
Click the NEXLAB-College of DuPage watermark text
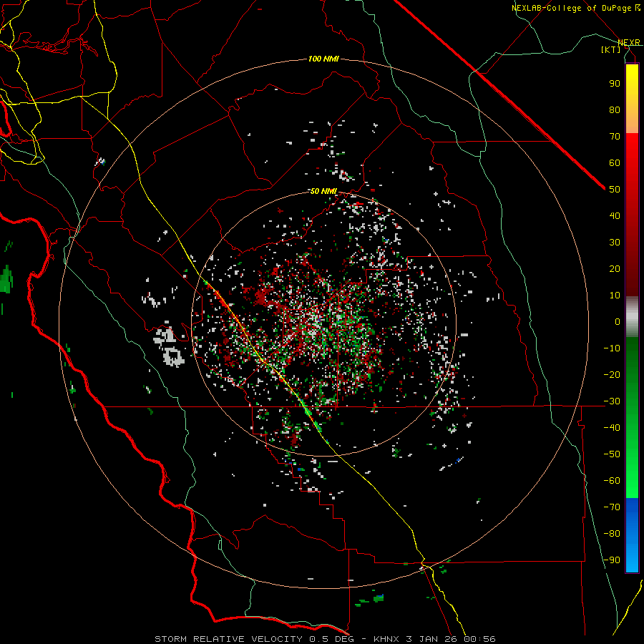click(575, 8)
